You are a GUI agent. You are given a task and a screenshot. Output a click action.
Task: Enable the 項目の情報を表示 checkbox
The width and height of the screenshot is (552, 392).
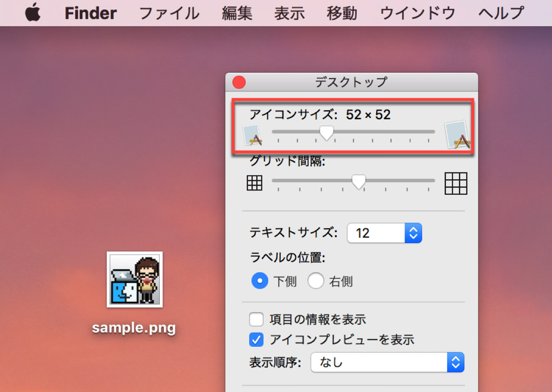(x=256, y=320)
